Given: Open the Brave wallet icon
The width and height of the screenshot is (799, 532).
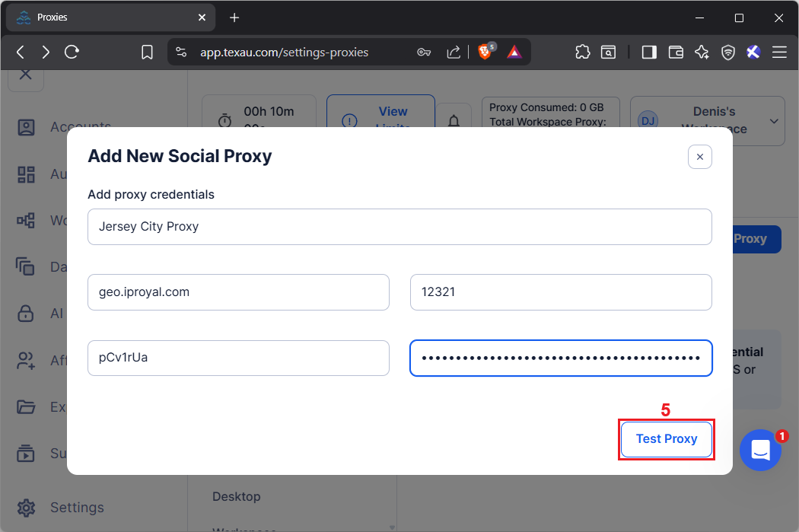Looking at the screenshot, I should tap(676, 52).
